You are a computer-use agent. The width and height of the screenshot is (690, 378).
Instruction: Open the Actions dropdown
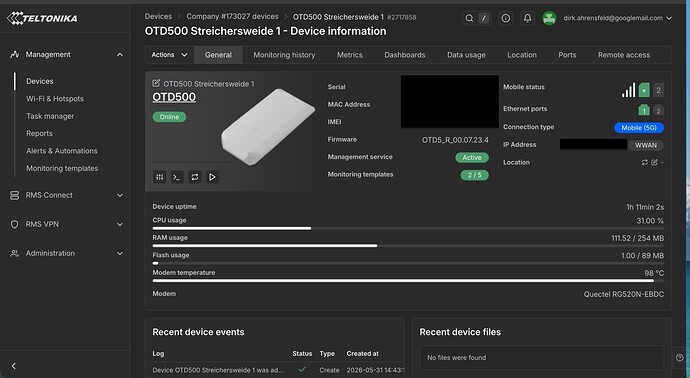[169, 55]
